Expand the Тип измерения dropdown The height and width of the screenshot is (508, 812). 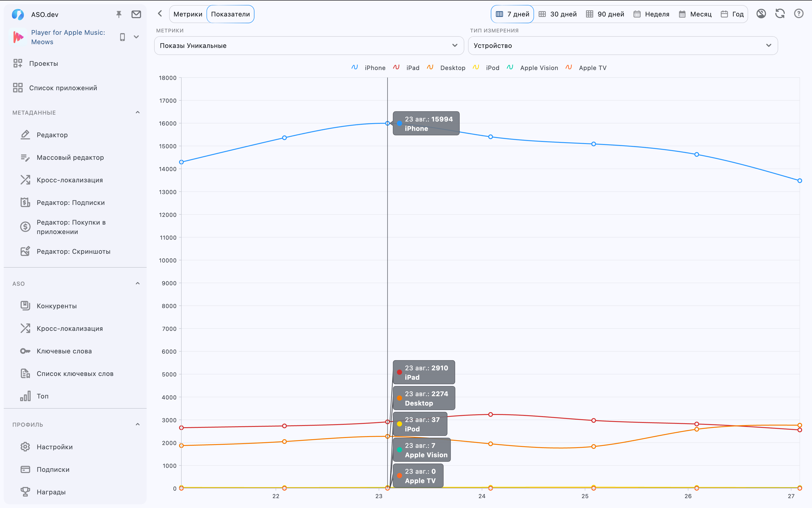pyautogui.click(x=622, y=45)
